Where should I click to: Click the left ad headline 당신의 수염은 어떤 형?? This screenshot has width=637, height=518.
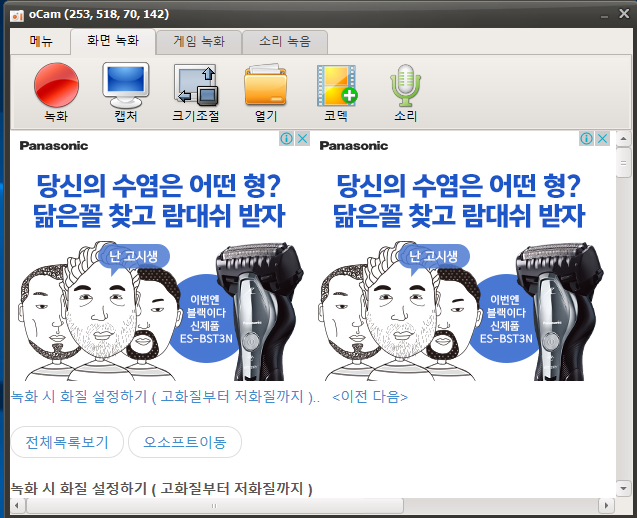coord(159,186)
